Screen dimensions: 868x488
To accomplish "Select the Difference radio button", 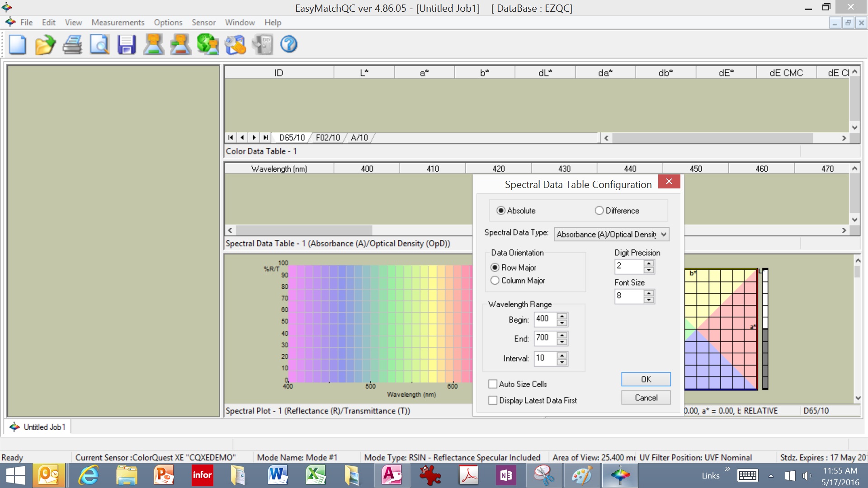I will click(599, 211).
